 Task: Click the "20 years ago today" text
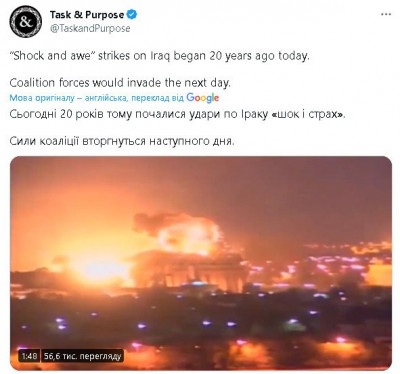point(260,56)
